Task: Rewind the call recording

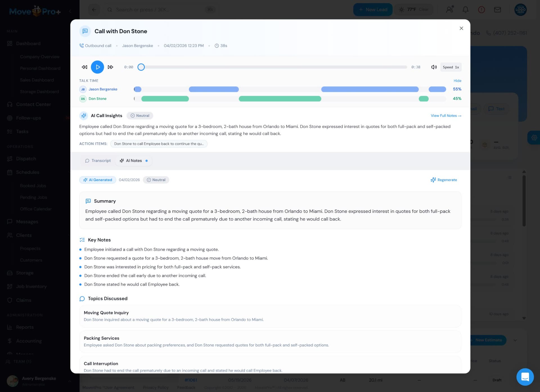Action: click(x=84, y=67)
